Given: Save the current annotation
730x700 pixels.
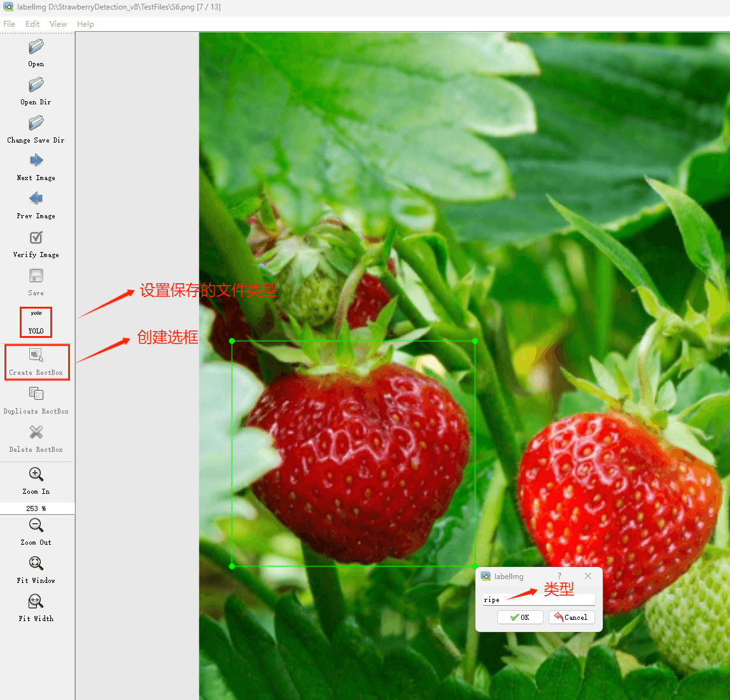Looking at the screenshot, I should pyautogui.click(x=36, y=276).
